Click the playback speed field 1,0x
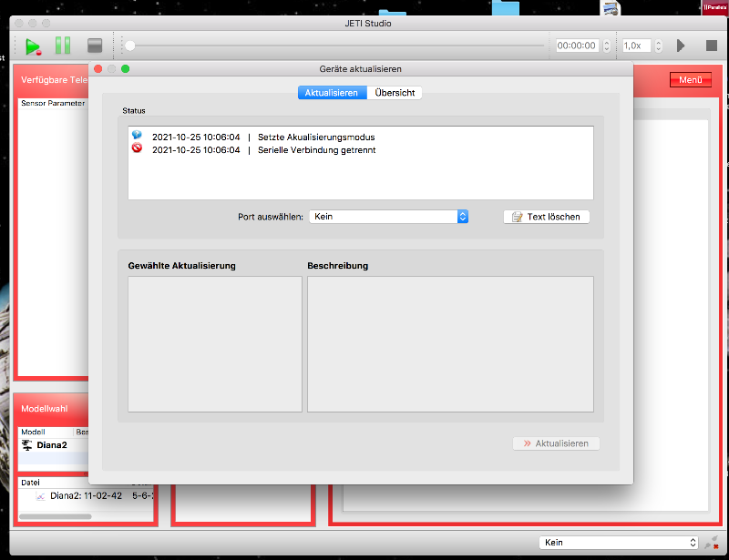The width and height of the screenshot is (729, 560). pos(636,46)
